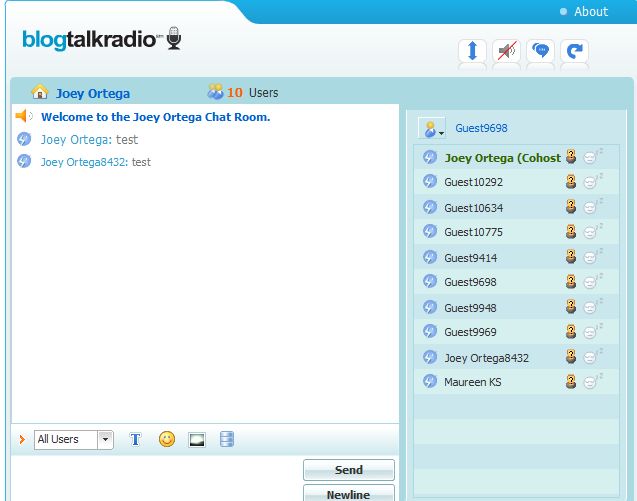Click the profile icon for Maureen KS

(x=571, y=381)
